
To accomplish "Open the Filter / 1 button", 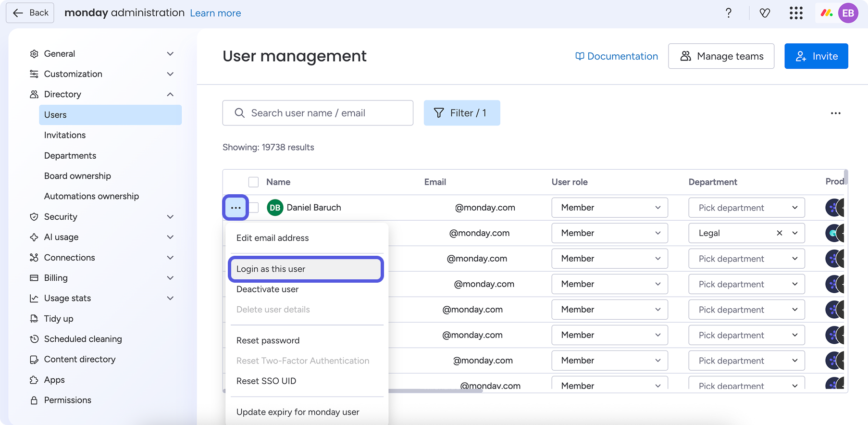I will [462, 113].
